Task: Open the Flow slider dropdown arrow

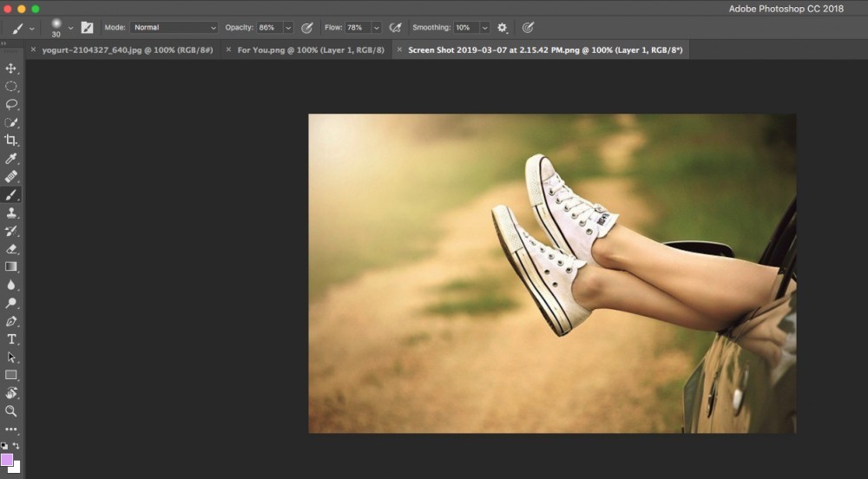Action: pyautogui.click(x=377, y=28)
